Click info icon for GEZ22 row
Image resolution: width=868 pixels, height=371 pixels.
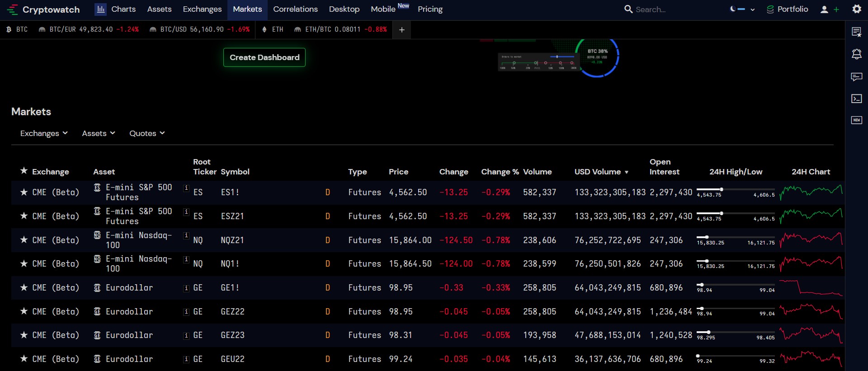point(186,312)
